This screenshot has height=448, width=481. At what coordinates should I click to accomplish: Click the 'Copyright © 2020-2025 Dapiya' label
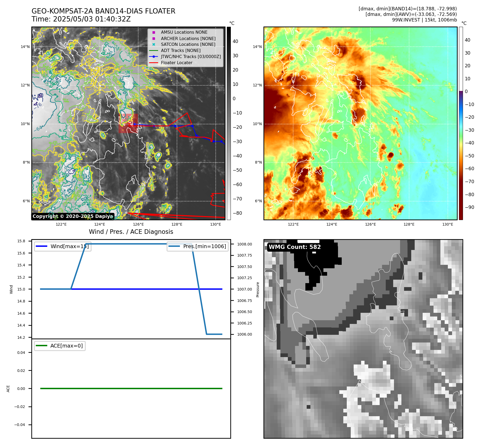point(73,216)
